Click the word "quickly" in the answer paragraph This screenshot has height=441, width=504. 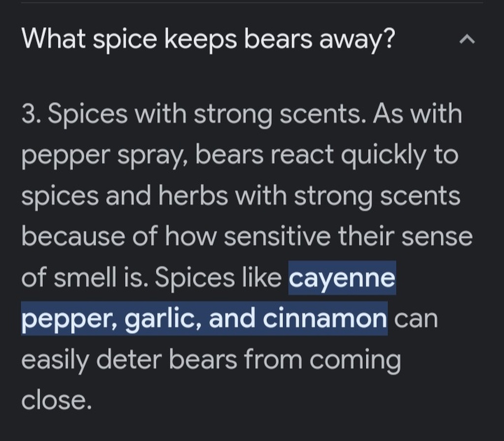point(383,157)
